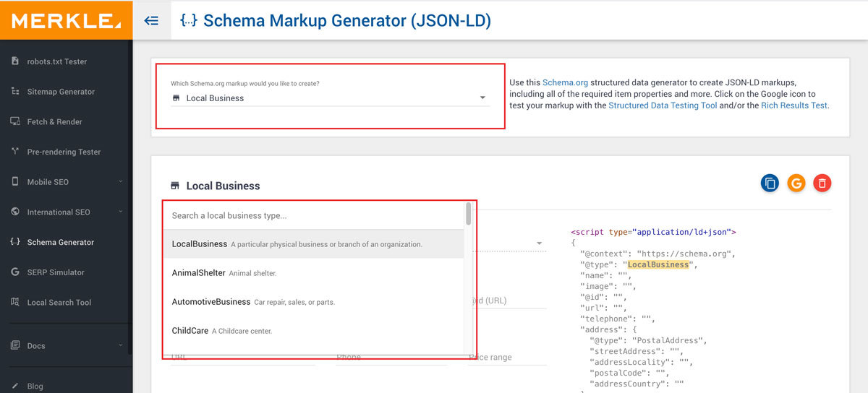The image size is (868, 393).
Task: Click the SERP Simulator Google icon
Action: point(14,272)
